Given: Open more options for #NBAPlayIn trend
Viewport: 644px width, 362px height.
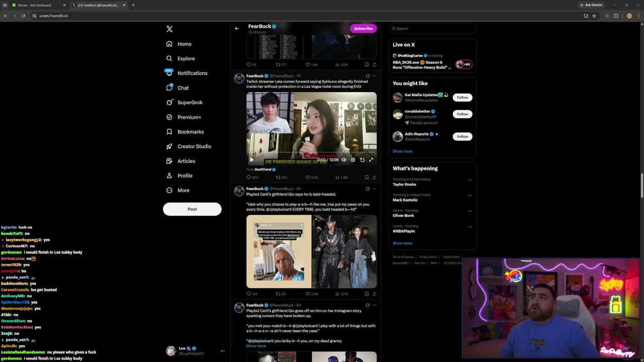Looking at the screenshot, I should coord(470,226).
